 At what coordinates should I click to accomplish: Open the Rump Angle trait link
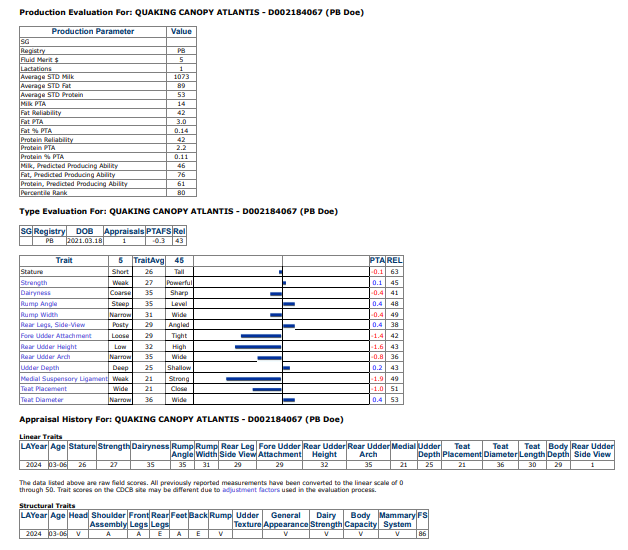(x=39, y=304)
